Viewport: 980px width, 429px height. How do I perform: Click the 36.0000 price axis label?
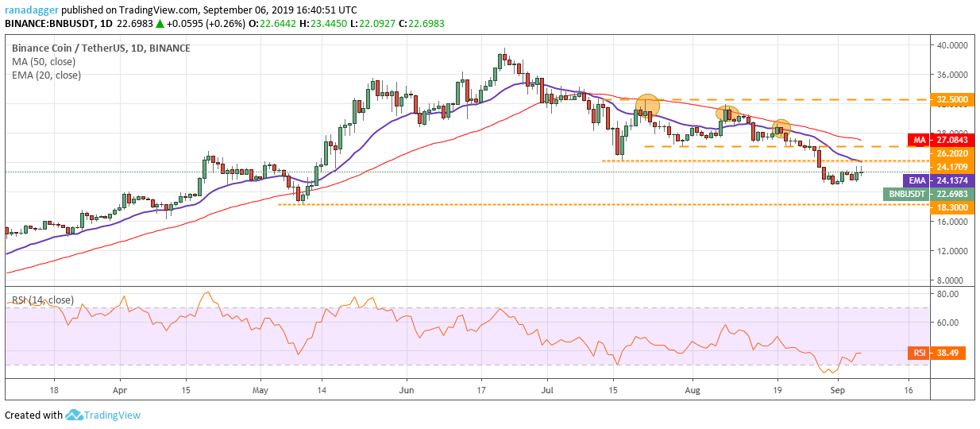952,75
